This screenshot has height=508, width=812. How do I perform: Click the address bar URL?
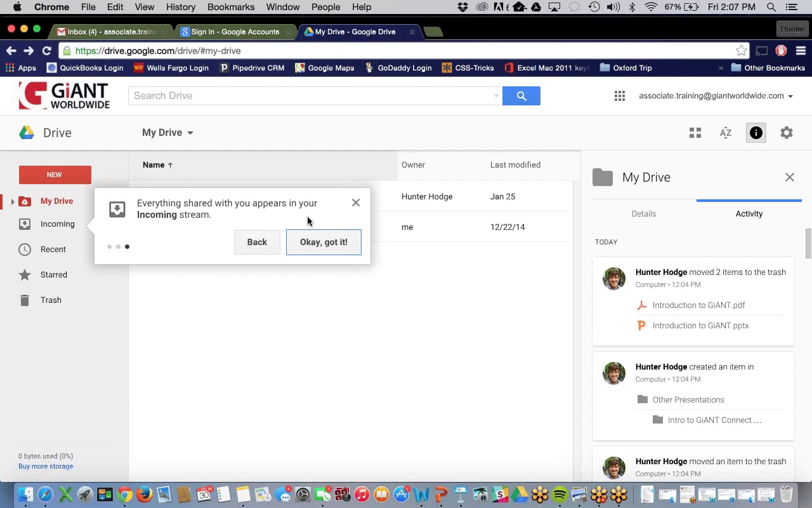click(158, 51)
